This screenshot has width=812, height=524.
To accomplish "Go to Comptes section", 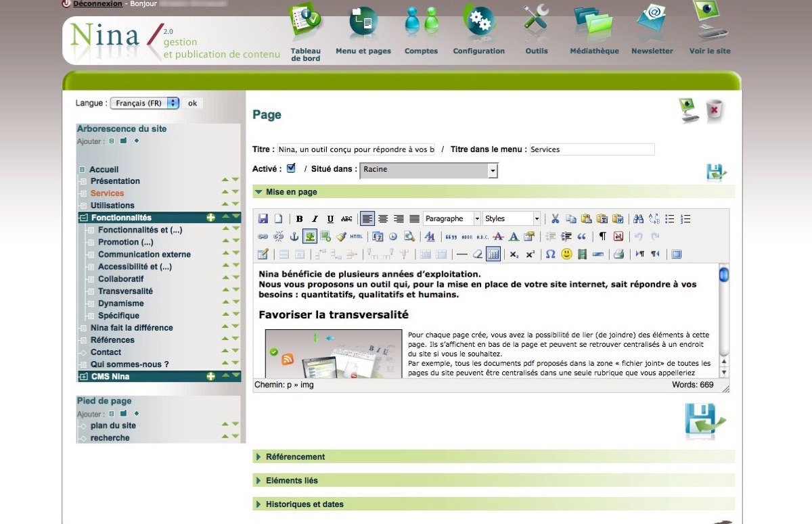I will (x=421, y=30).
